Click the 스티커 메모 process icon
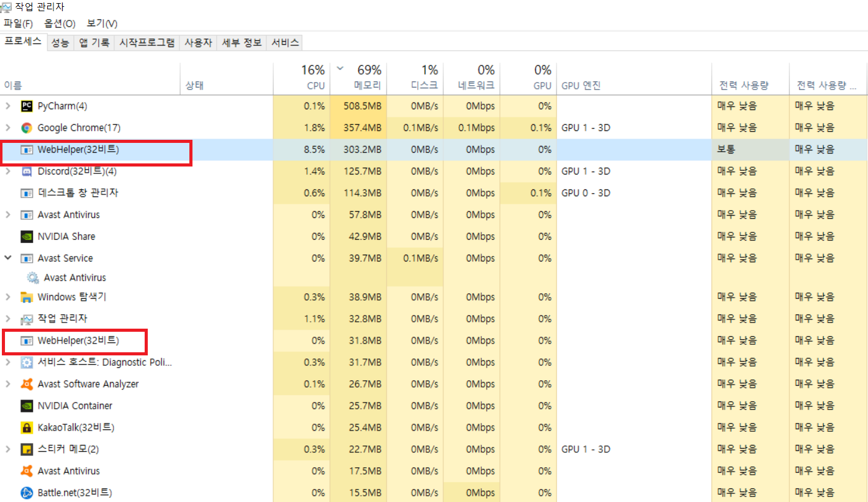Screen dimensions: 868x502 (27, 449)
